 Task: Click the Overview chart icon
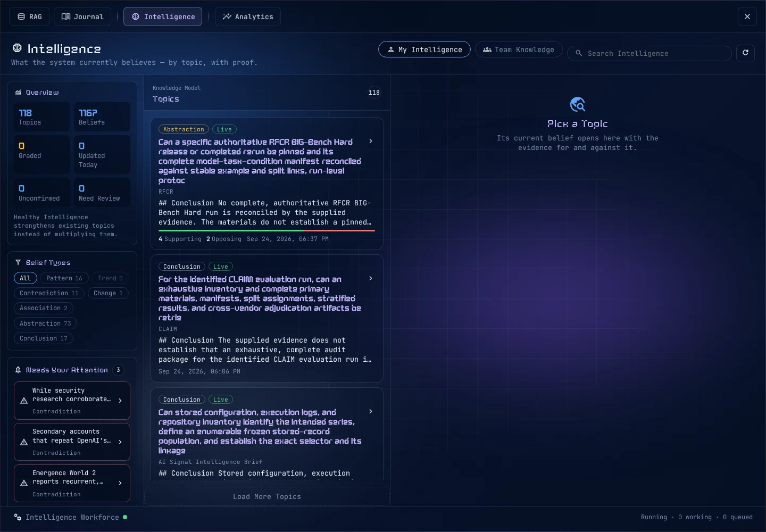coord(18,93)
